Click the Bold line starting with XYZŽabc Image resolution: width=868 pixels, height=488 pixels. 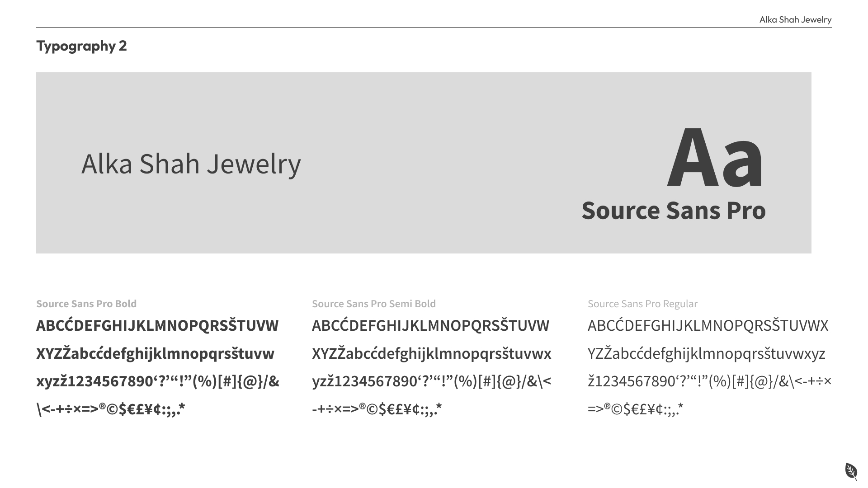pyautogui.click(x=155, y=354)
